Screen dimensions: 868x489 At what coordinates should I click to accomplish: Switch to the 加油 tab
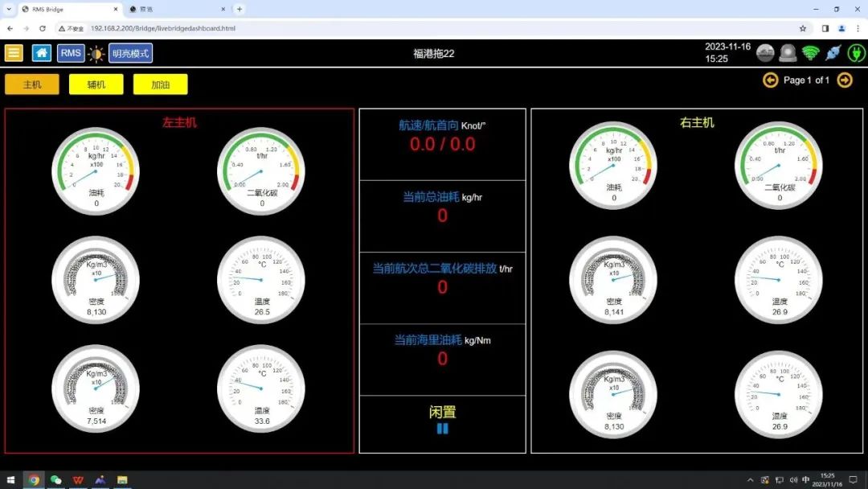coord(160,84)
